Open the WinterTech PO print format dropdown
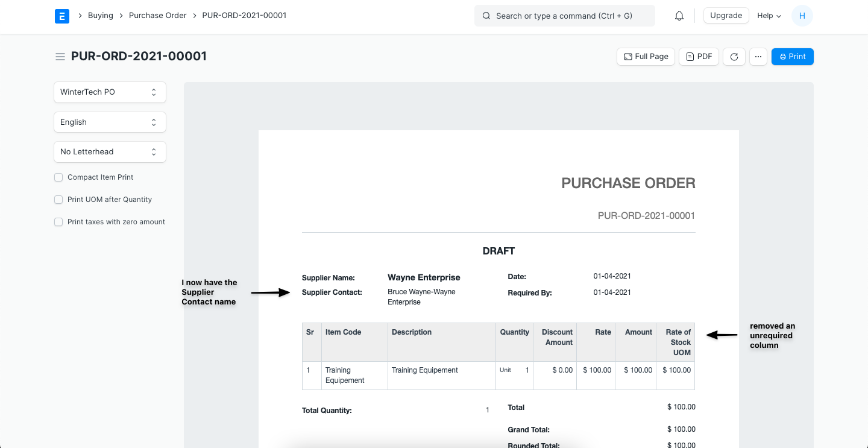The width and height of the screenshot is (868, 448). click(x=110, y=92)
